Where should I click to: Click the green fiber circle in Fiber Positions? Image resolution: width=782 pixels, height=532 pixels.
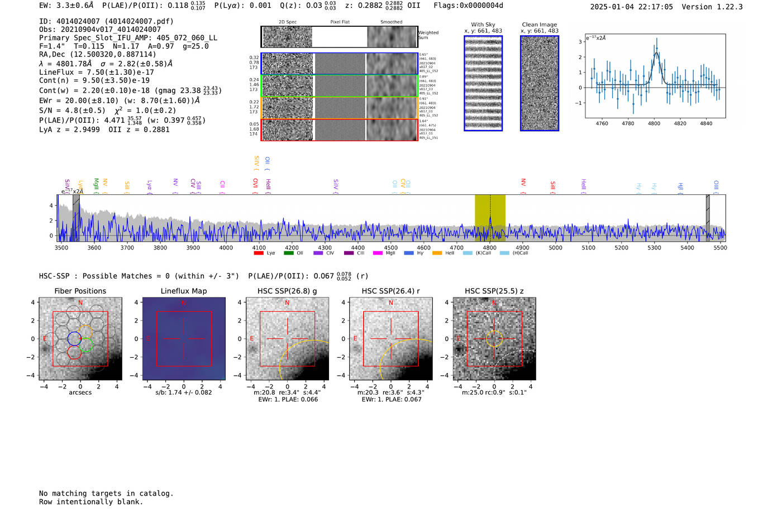[x=85, y=345]
